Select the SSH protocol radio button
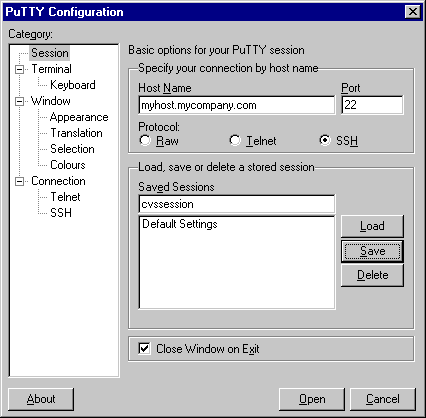The height and width of the screenshot is (418, 426). (x=325, y=140)
